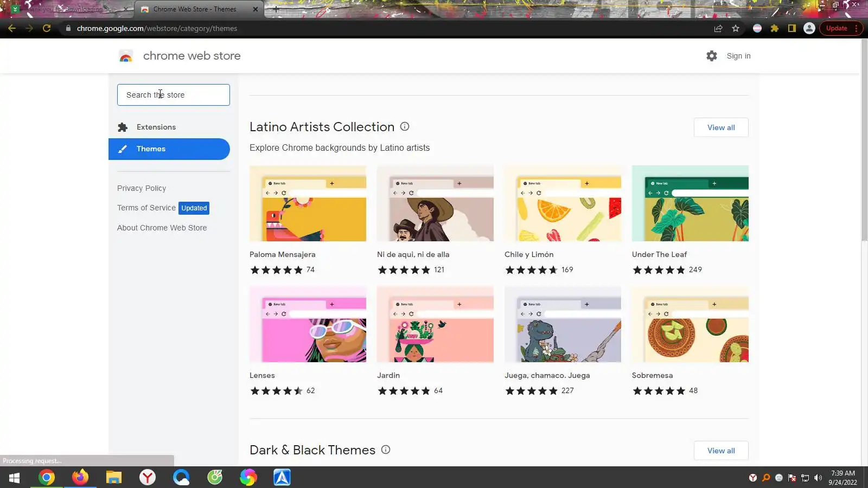Click the Sobremesa title text
868x488 pixels.
coord(652,375)
